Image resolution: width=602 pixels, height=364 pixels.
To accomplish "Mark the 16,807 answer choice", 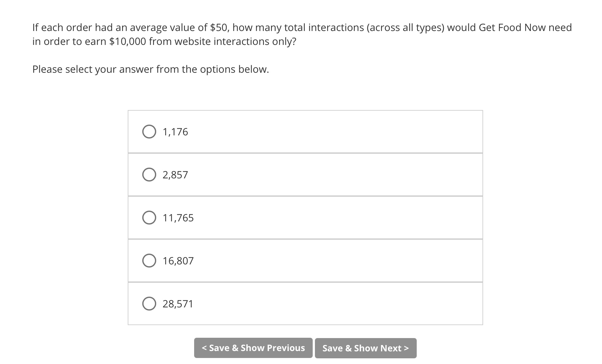I will tap(149, 260).
